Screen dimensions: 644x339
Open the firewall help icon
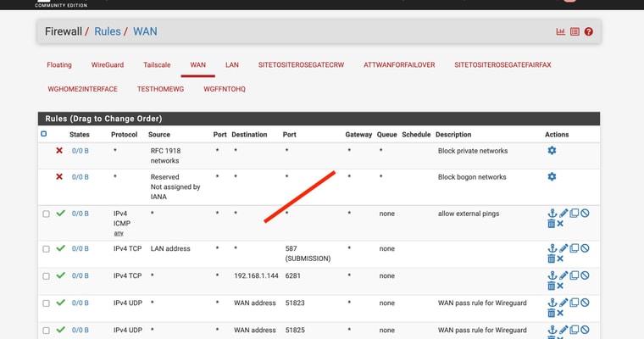tap(588, 32)
